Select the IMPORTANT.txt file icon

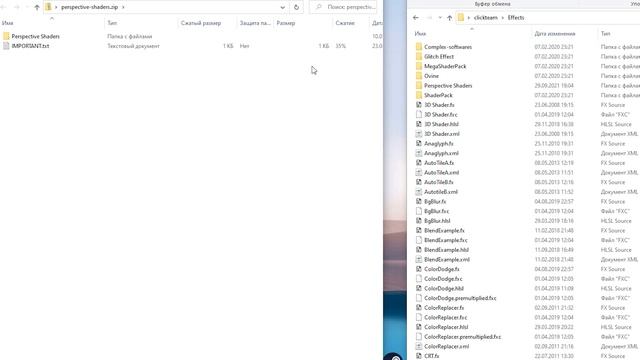tap(6, 46)
